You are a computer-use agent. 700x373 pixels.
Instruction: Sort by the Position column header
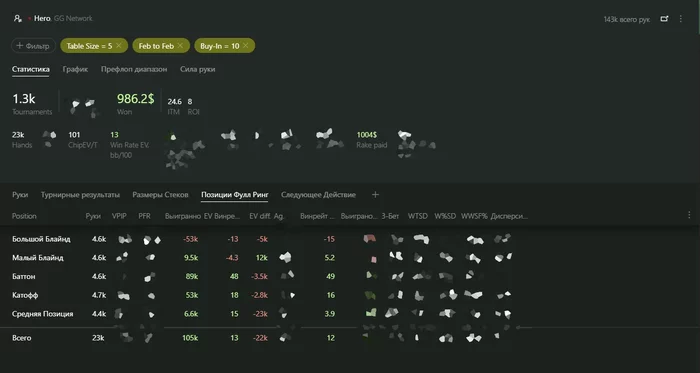point(24,216)
